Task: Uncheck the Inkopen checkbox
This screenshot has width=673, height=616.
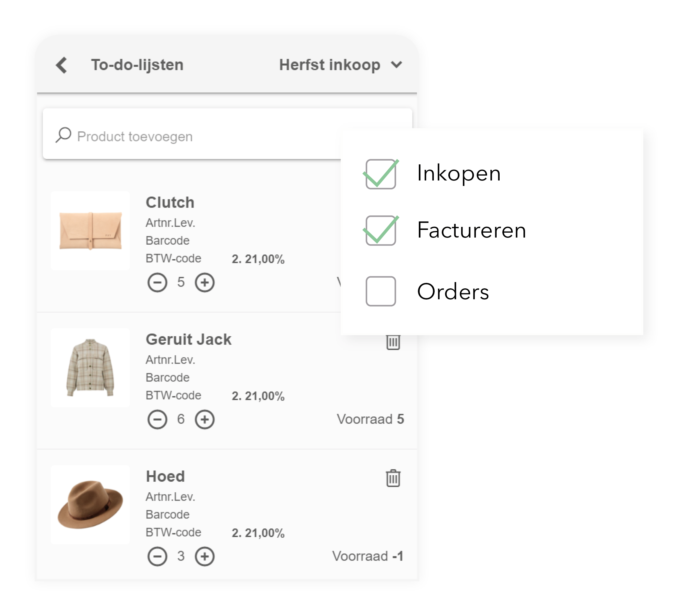Action: click(x=381, y=174)
